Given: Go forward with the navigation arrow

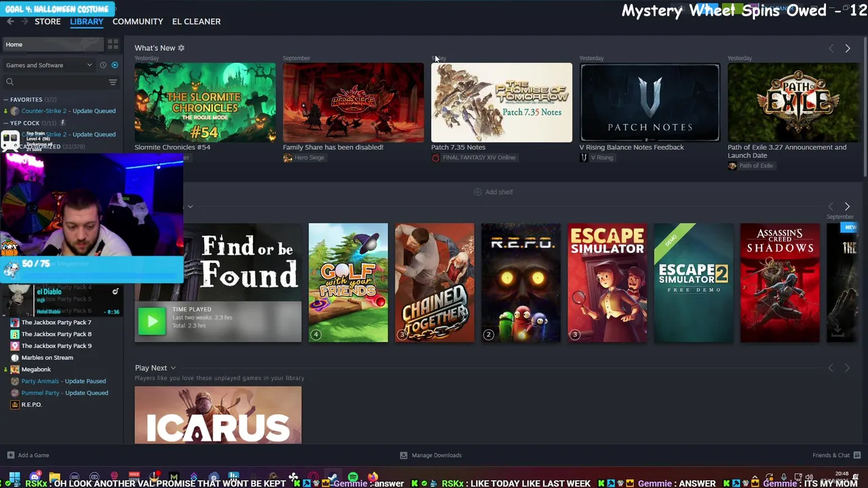Looking at the screenshot, I should pos(24,22).
